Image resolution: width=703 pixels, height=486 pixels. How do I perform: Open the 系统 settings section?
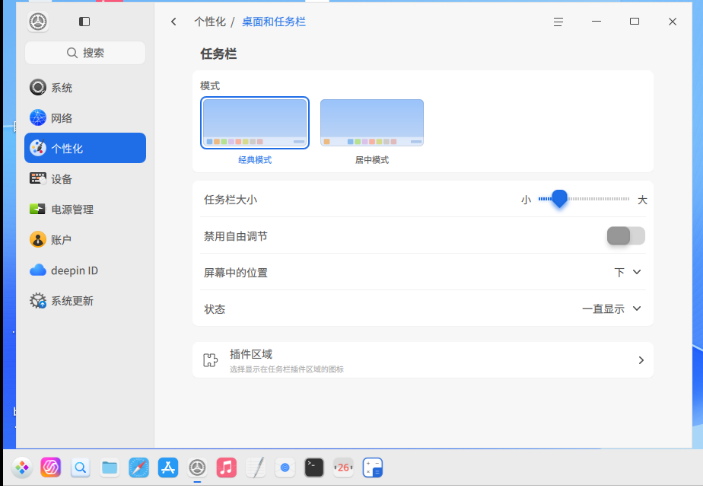85,87
